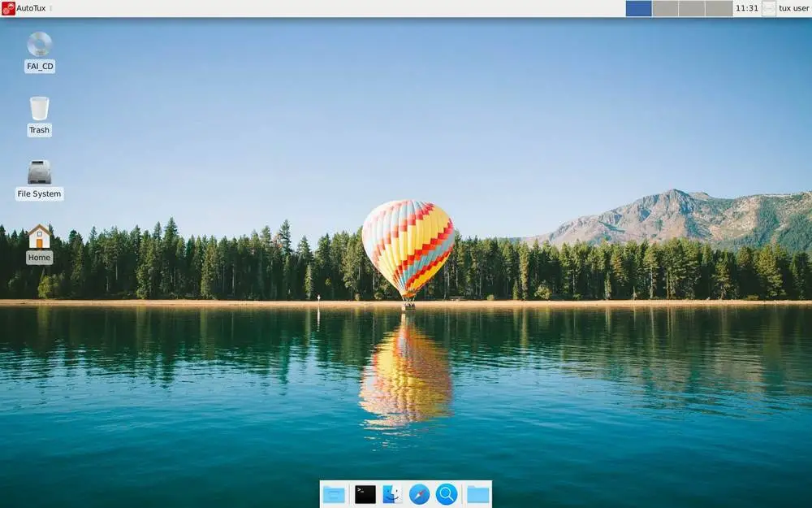The width and height of the screenshot is (812, 508).
Task: Switch to the second workspace
Action: [x=666, y=8]
